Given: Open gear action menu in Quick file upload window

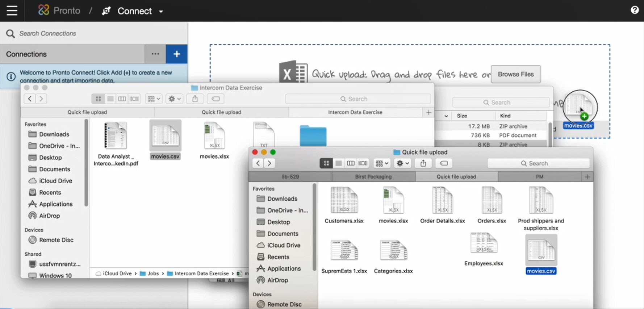Looking at the screenshot, I should click(402, 163).
